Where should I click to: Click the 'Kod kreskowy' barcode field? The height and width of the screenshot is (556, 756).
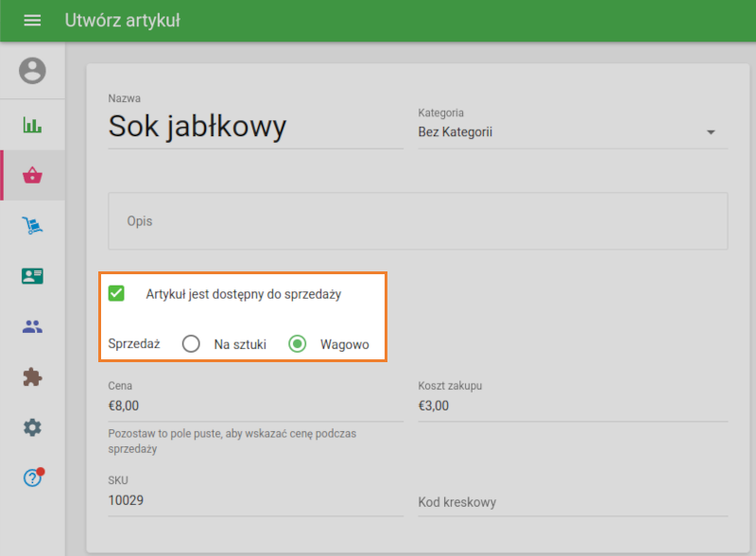pos(520,502)
